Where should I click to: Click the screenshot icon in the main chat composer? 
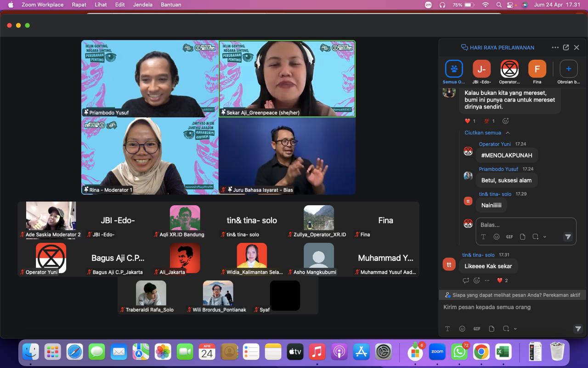click(x=506, y=328)
